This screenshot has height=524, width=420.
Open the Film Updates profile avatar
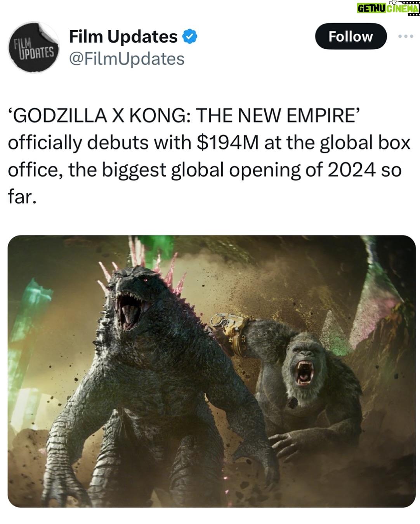click(x=34, y=47)
